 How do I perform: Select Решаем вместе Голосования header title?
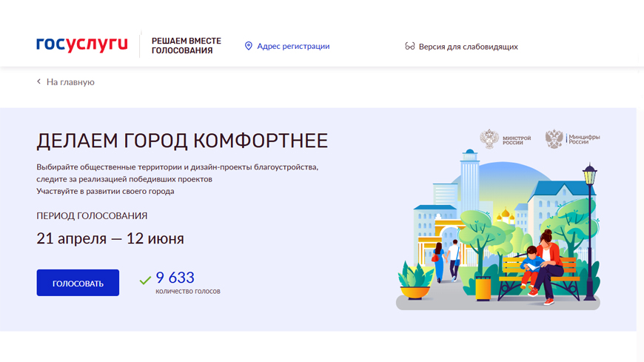186,46
